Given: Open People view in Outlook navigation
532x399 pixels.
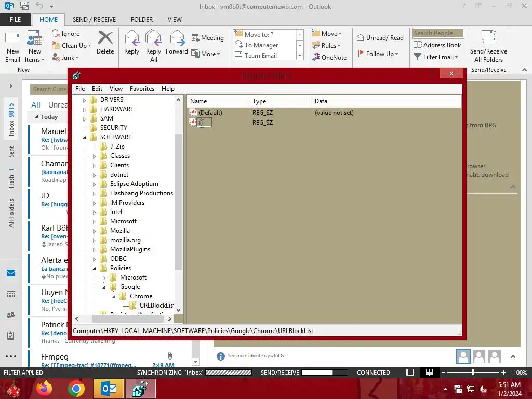Looking at the screenshot, I should (11, 315).
